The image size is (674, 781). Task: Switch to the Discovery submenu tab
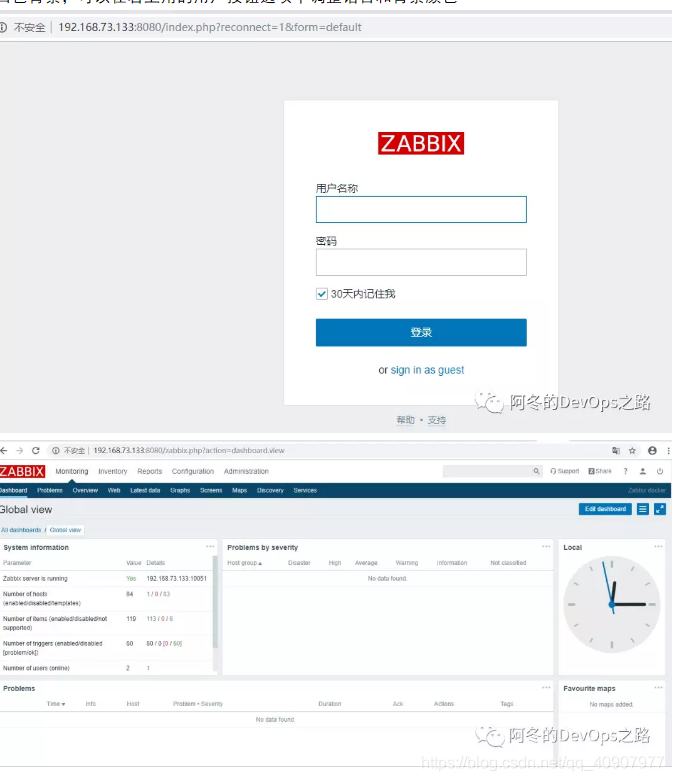(x=270, y=491)
